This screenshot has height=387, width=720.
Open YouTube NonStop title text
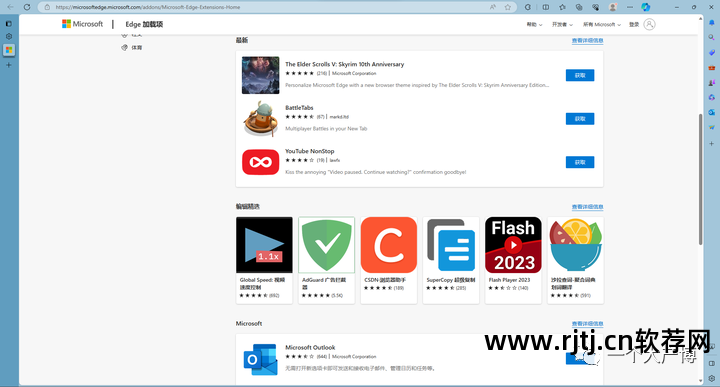pyautogui.click(x=309, y=151)
